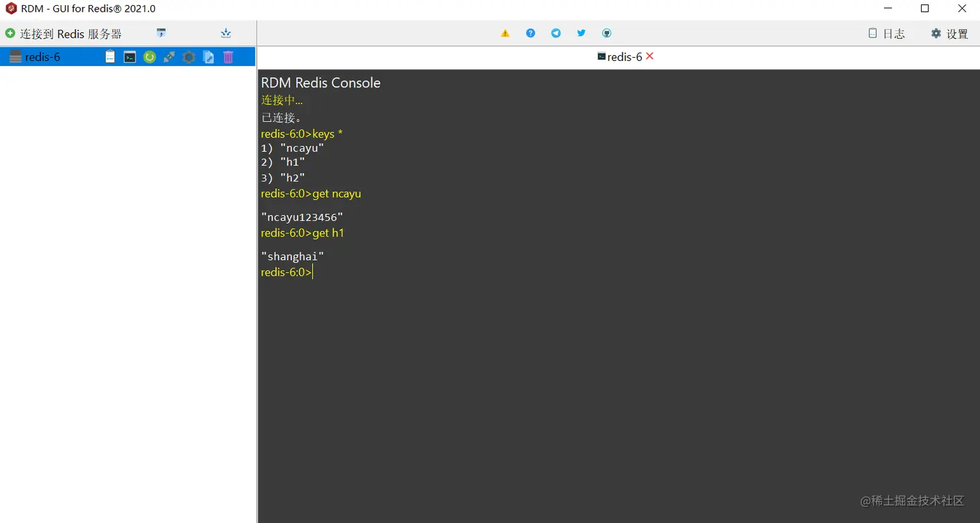Click the 3) "h2" result line
The image size is (980, 523).
(283, 178)
